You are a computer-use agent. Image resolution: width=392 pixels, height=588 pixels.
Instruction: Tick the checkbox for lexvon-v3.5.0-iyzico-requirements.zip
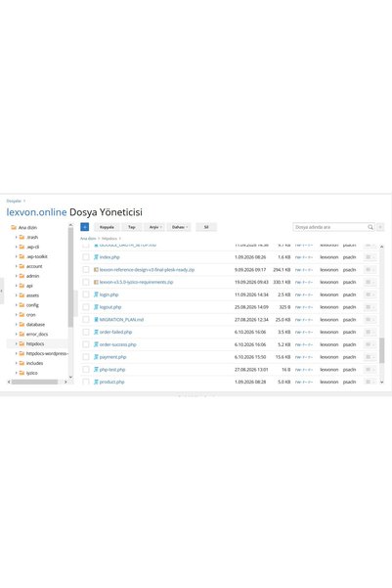[x=86, y=282]
